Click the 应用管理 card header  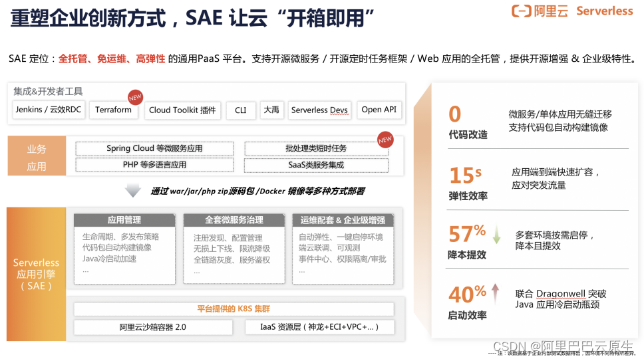click(124, 220)
